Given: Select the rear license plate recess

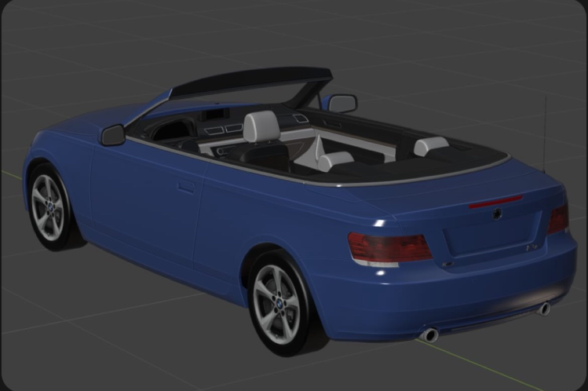Looking at the screenshot, I should [x=492, y=233].
